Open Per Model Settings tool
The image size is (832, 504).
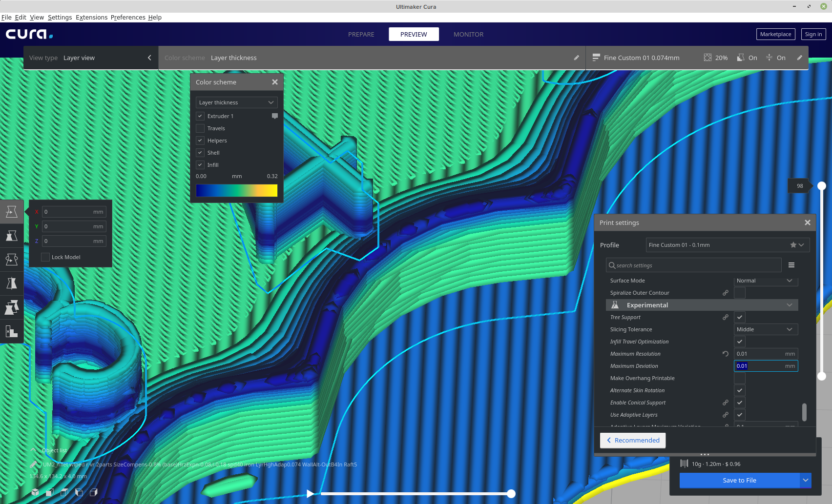(x=12, y=307)
